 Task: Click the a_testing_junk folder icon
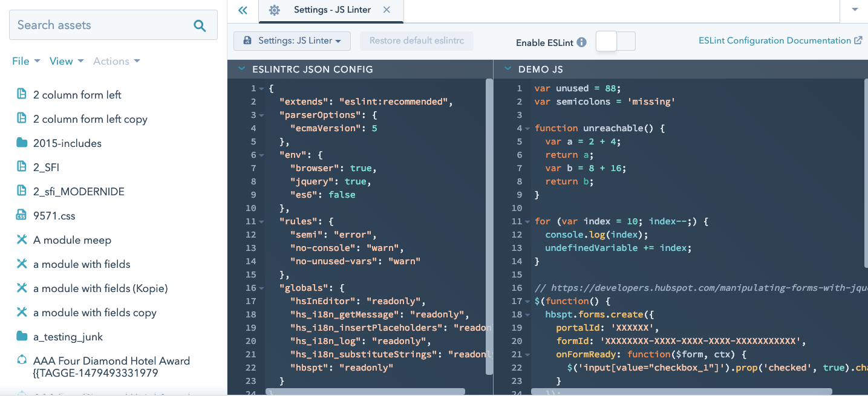pyautogui.click(x=22, y=336)
